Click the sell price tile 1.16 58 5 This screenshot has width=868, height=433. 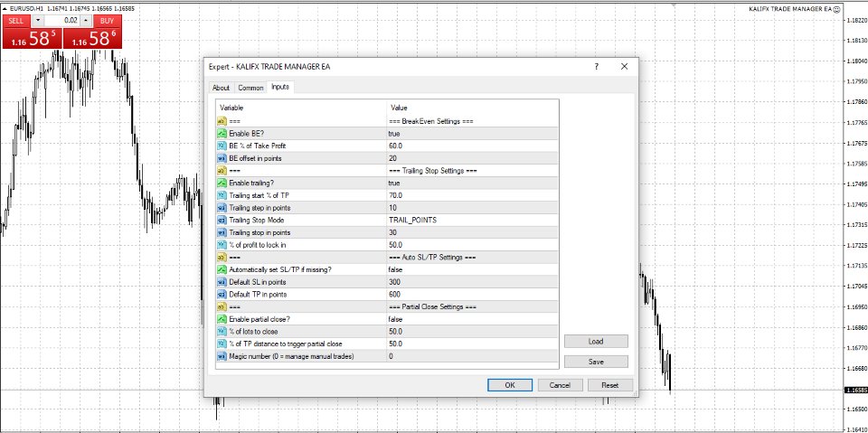pos(33,38)
